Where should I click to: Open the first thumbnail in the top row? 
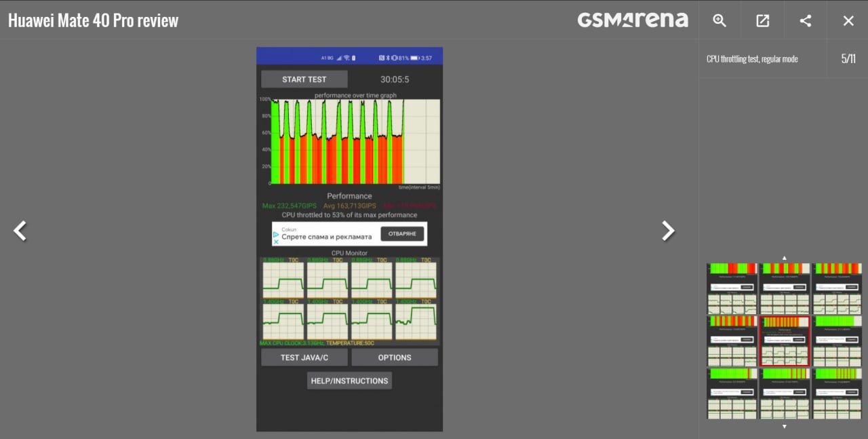732,289
